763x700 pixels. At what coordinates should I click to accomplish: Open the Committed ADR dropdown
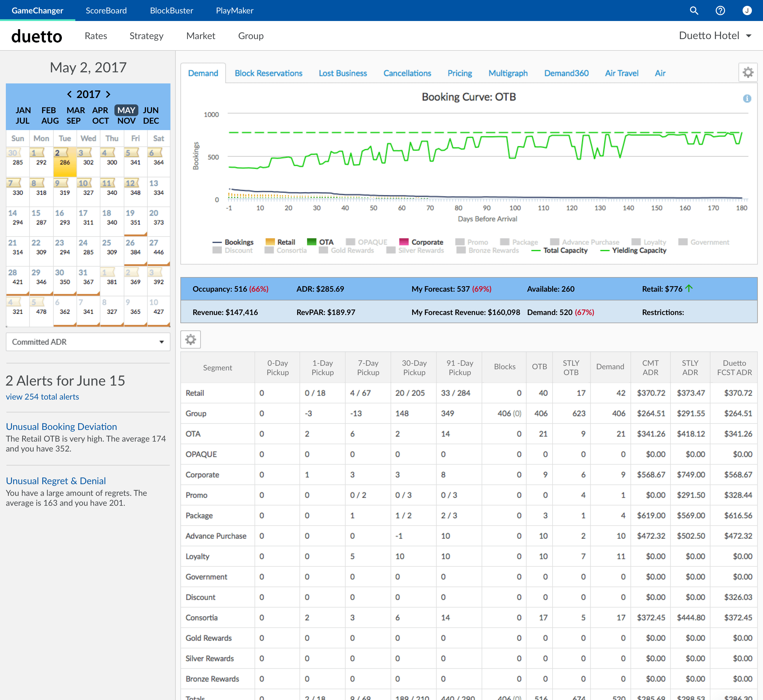(88, 342)
